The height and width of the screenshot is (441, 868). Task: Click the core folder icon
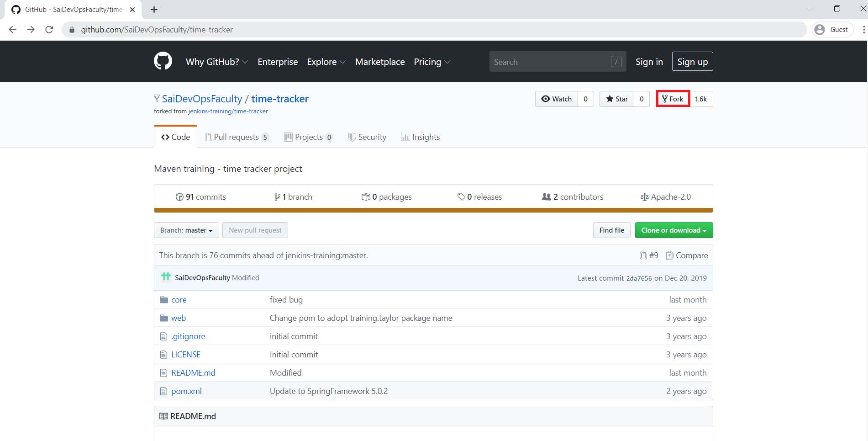click(164, 300)
